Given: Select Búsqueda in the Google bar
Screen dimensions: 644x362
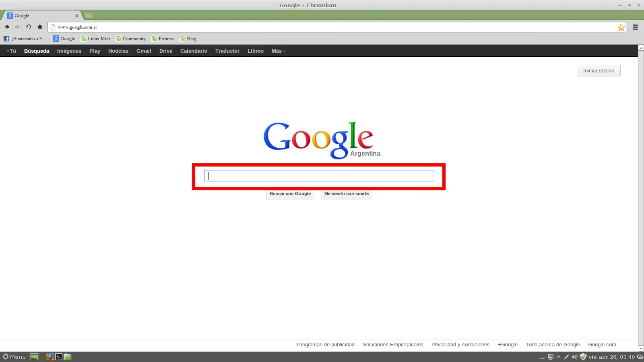Looking at the screenshot, I should [37, 51].
